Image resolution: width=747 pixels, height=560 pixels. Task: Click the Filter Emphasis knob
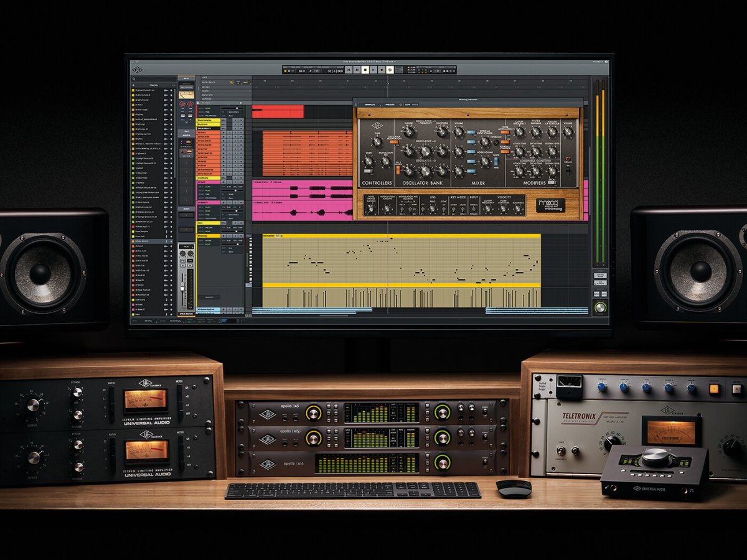coord(536,132)
